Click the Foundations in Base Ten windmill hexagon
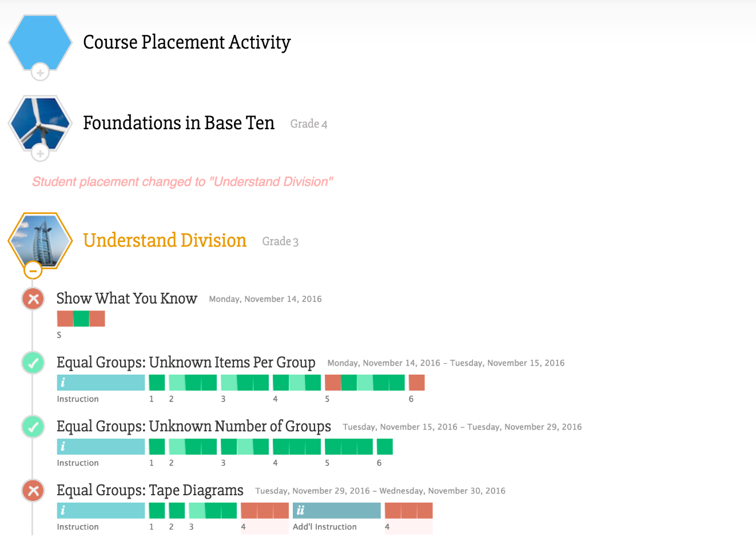 coord(40,123)
